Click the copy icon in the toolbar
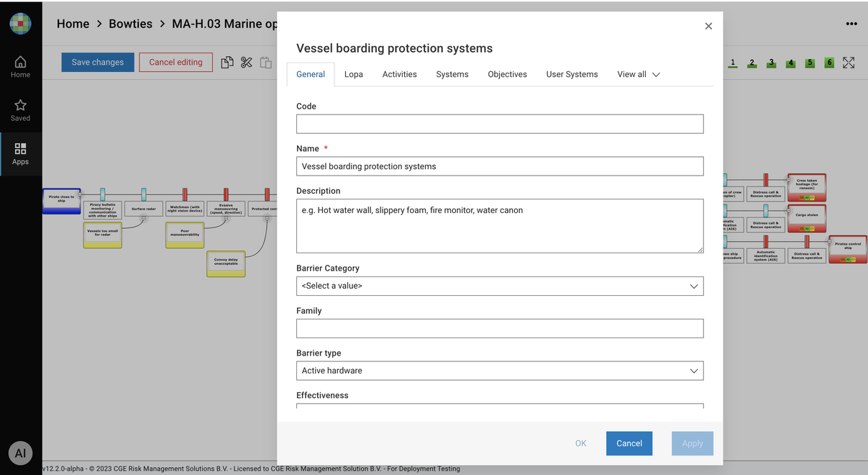This screenshot has height=475, width=868. coord(227,63)
